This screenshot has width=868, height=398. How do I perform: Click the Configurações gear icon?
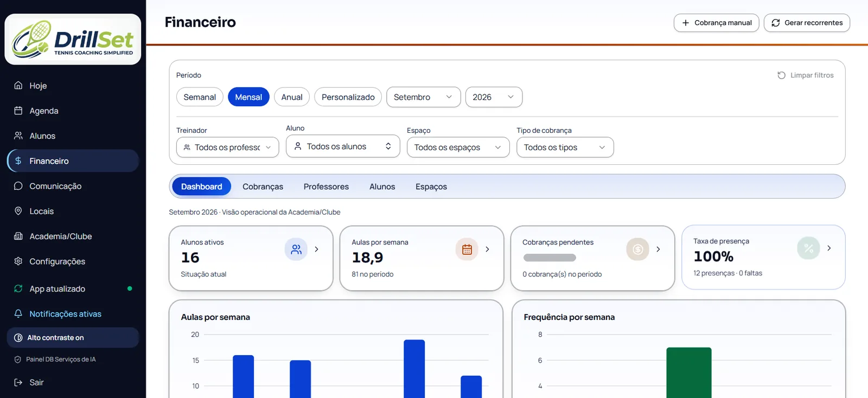tap(18, 261)
